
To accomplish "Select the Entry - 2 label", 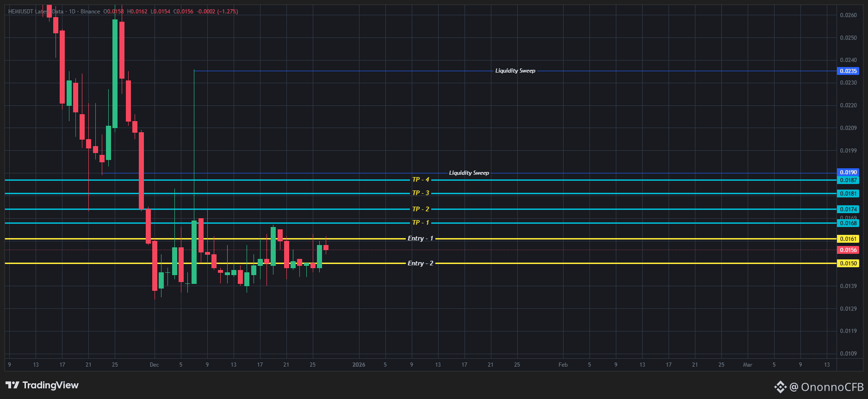I will [420, 263].
